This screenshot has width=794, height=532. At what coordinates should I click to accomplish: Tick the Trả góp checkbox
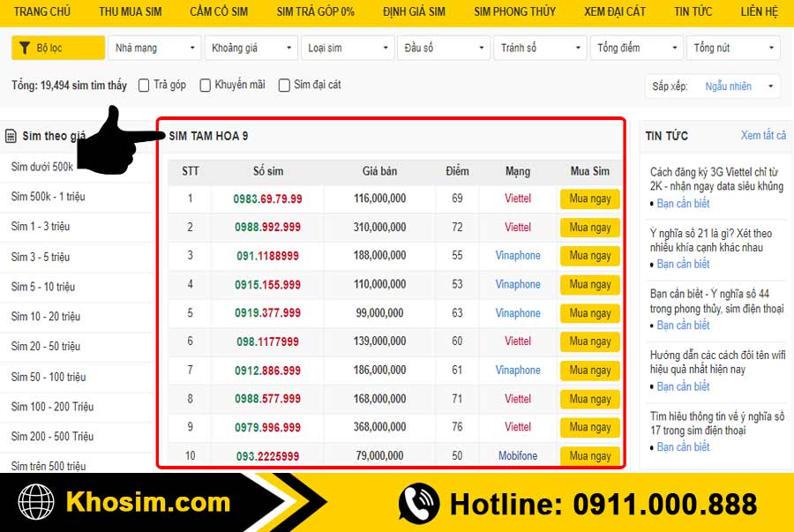[x=145, y=86]
